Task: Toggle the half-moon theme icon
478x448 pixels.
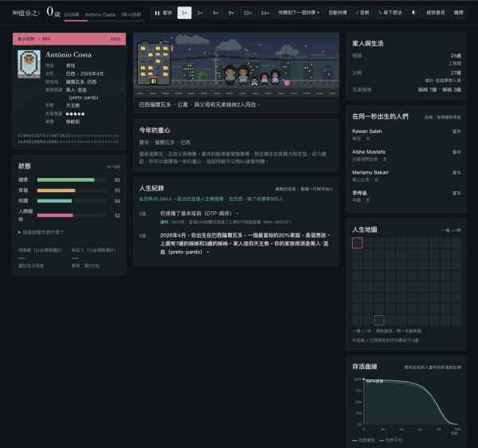Action: (x=414, y=13)
